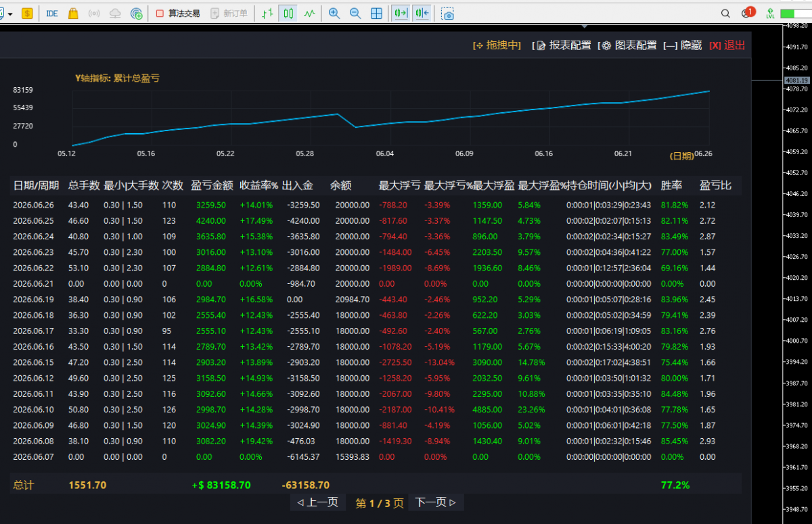This screenshot has height=524, width=812.
Task: Open the cloud hosting VPS icon
Action: [x=116, y=13]
